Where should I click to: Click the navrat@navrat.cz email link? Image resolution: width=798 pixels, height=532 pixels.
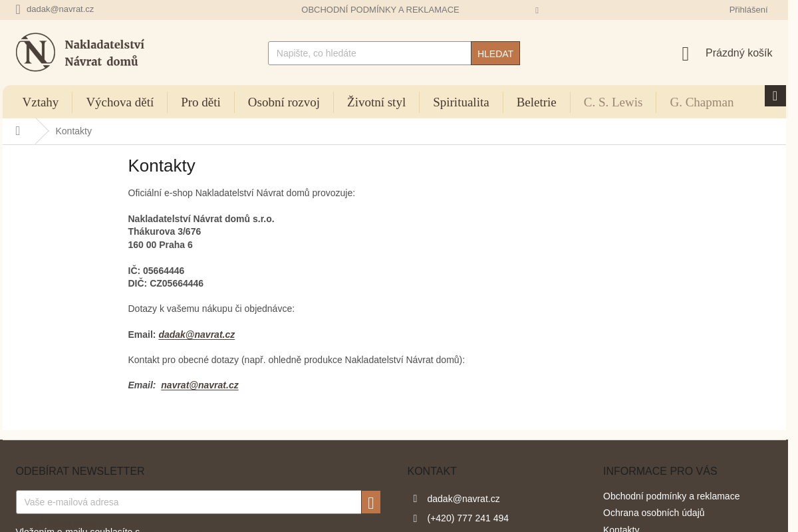tap(199, 385)
